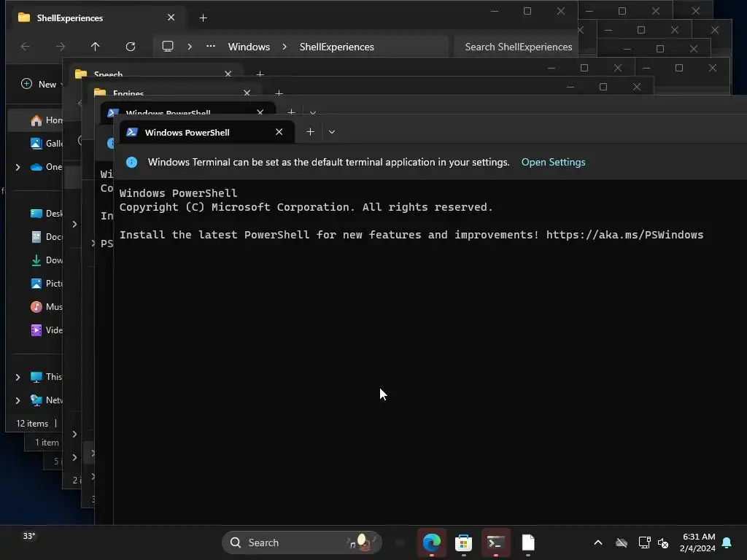Go forward in ShellExperiences Explorer window
Image resolution: width=747 pixels, height=560 pixels.
pos(60,46)
